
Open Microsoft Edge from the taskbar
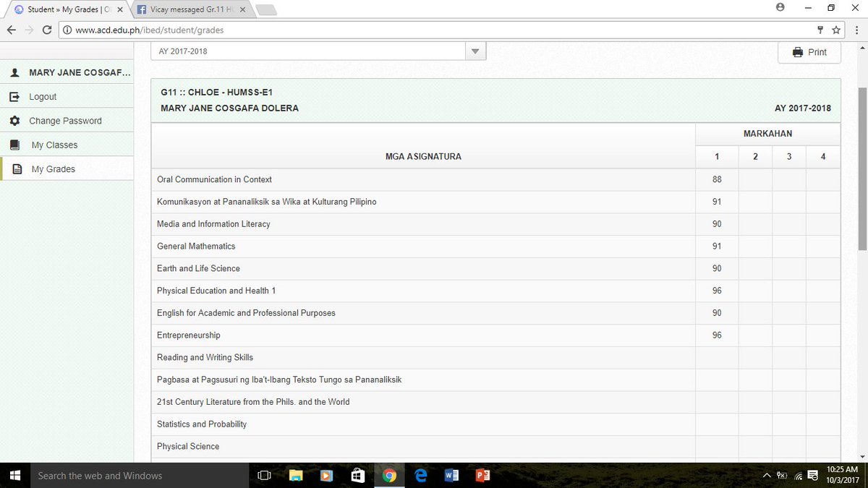click(x=421, y=475)
